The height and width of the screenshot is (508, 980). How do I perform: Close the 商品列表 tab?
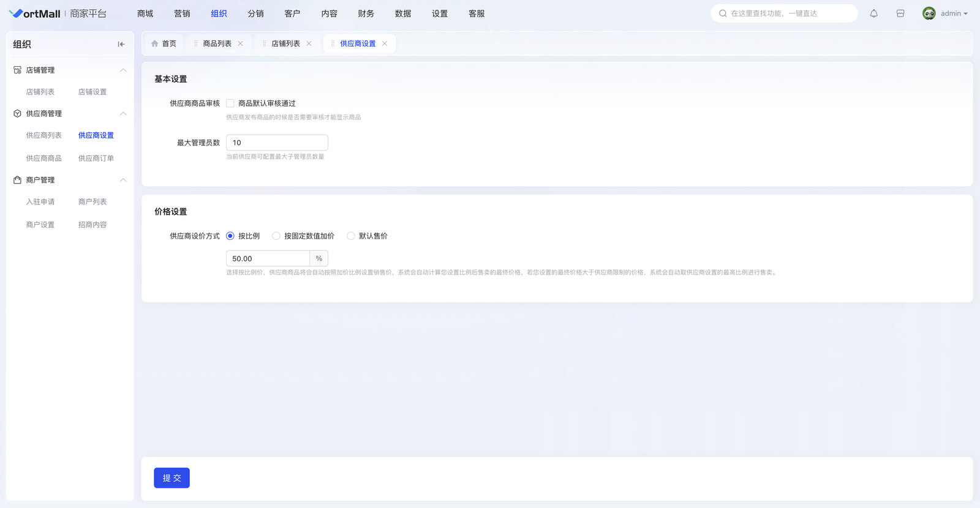point(241,43)
